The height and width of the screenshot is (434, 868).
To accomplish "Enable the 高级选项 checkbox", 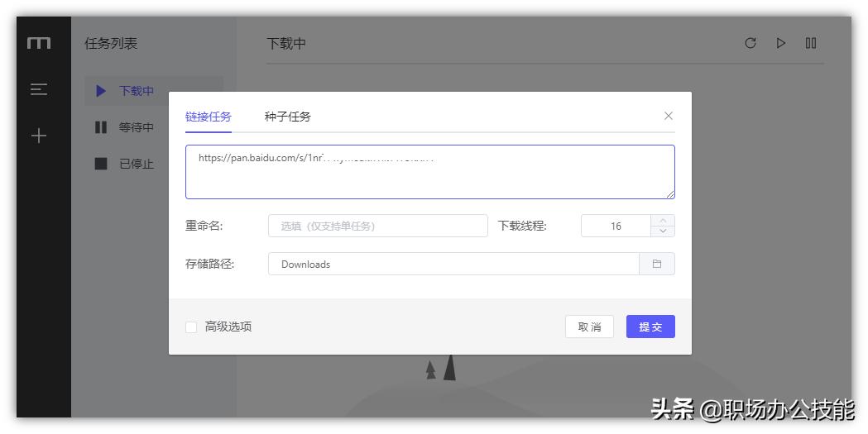I will coord(191,327).
